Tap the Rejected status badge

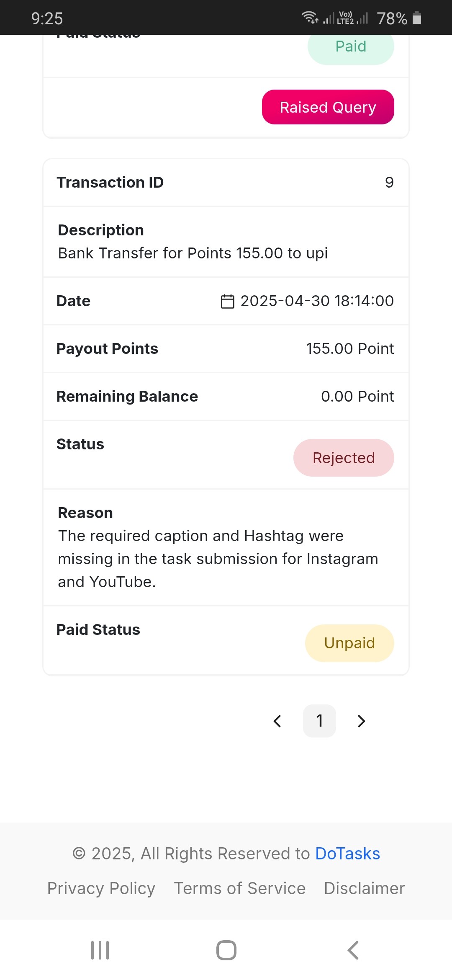coord(344,458)
